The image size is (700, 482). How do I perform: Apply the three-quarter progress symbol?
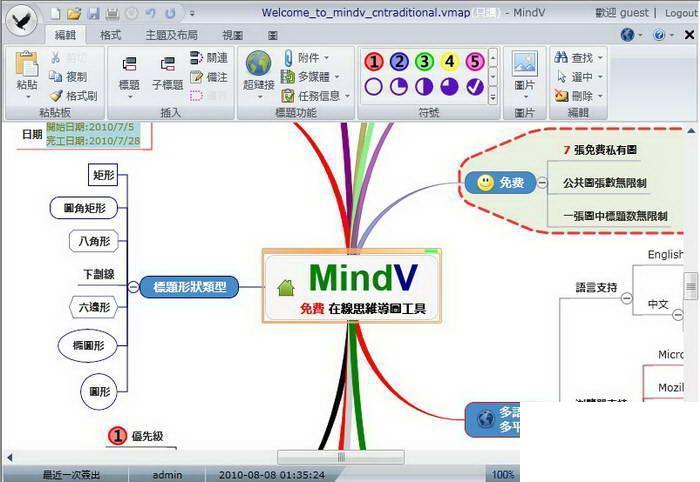(450, 87)
